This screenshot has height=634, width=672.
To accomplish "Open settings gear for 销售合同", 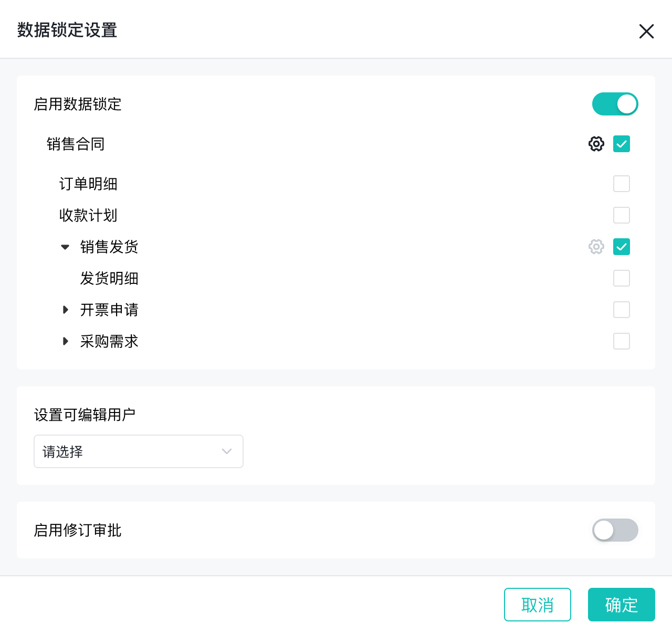I will (x=596, y=144).
